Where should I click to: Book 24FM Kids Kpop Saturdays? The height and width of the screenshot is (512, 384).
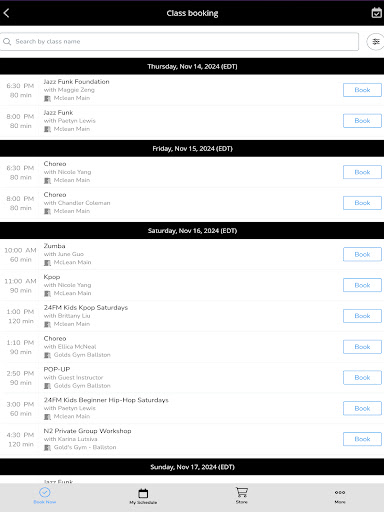pyautogui.click(x=362, y=316)
